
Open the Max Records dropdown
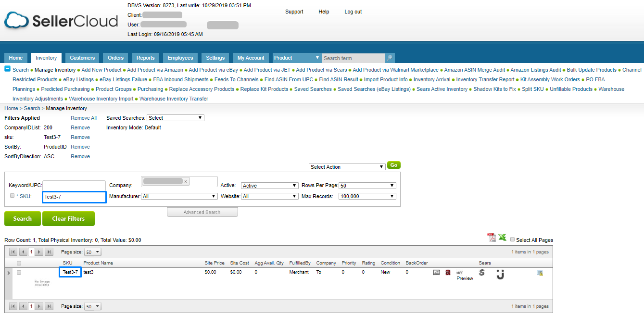(367, 196)
